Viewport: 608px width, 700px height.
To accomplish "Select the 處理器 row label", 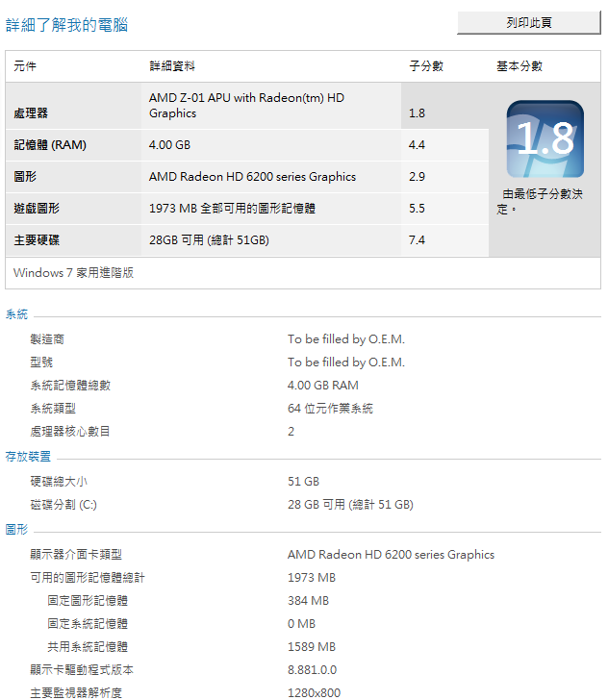I will click(31, 113).
